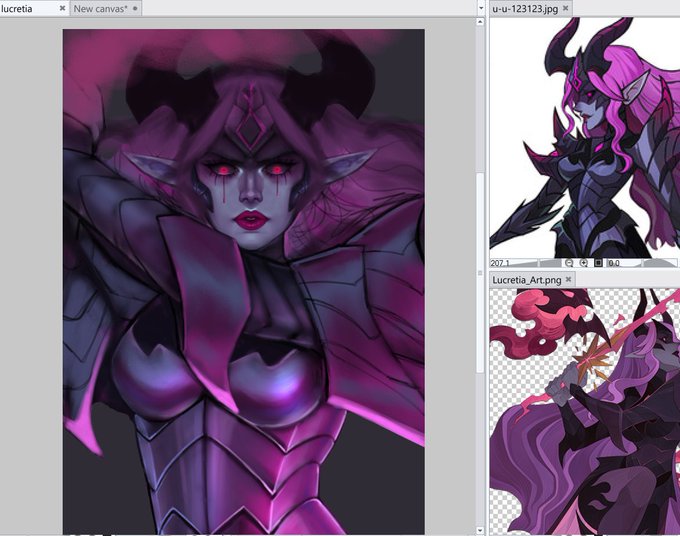680x536 pixels.
Task: Close the New canvas* tab via its dot
Action: click(135, 8)
